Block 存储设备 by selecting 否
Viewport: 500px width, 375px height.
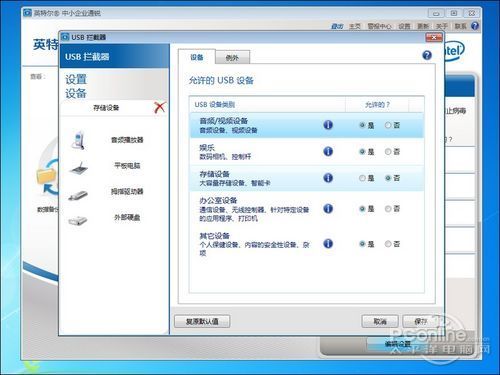coord(388,178)
